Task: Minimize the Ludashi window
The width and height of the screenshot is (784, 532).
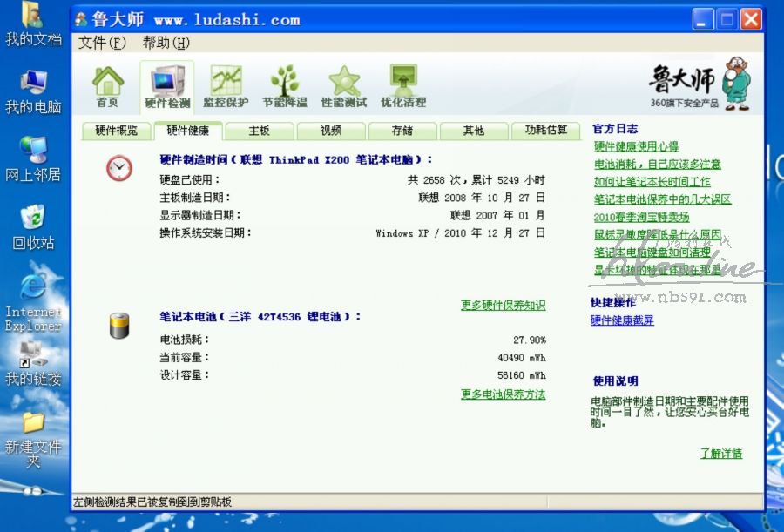Action: coord(702,20)
